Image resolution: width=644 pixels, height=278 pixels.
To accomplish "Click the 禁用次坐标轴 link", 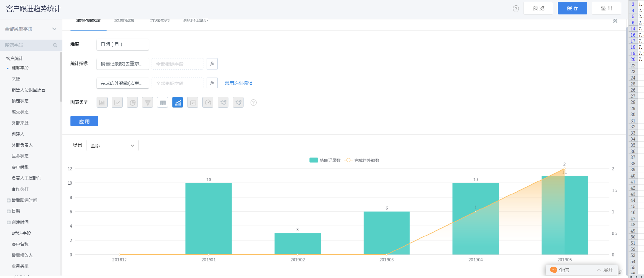I will tap(238, 83).
